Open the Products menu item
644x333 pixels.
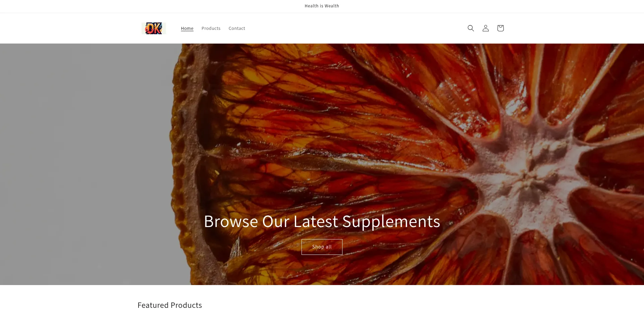coord(211,29)
